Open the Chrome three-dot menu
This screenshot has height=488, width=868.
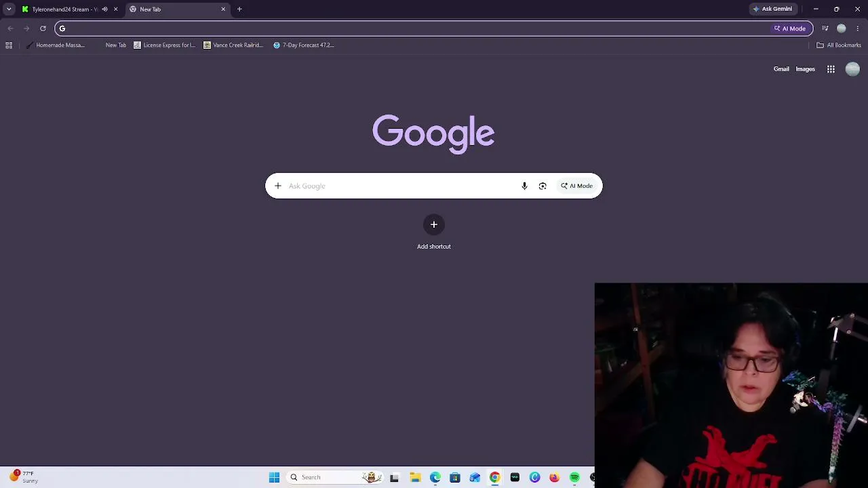pyautogui.click(x=858, y=28)
